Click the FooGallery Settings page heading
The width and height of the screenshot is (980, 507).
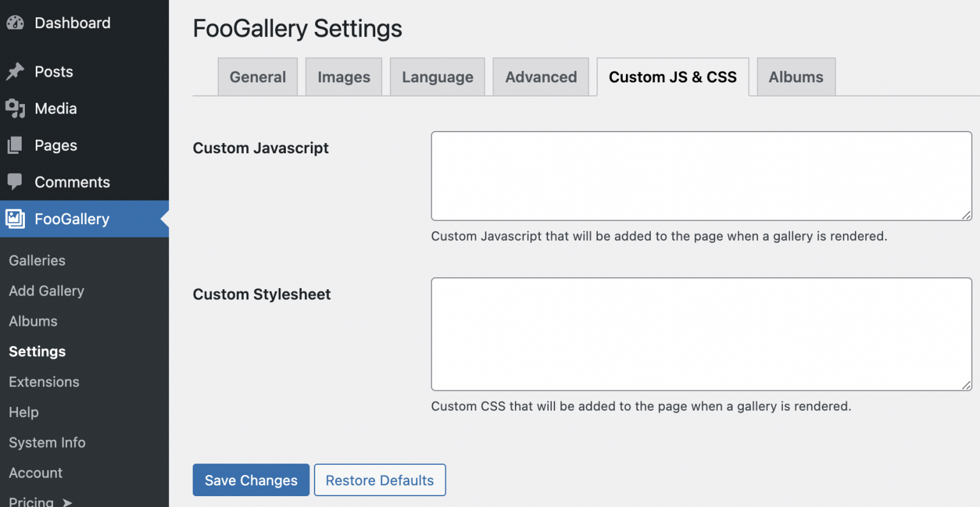pyautogui.click(x=297, y=29)
